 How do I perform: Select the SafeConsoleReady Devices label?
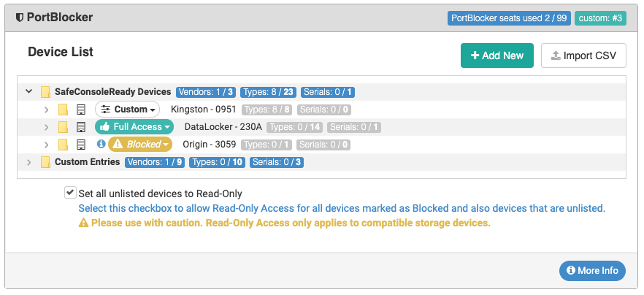(113, 91)
